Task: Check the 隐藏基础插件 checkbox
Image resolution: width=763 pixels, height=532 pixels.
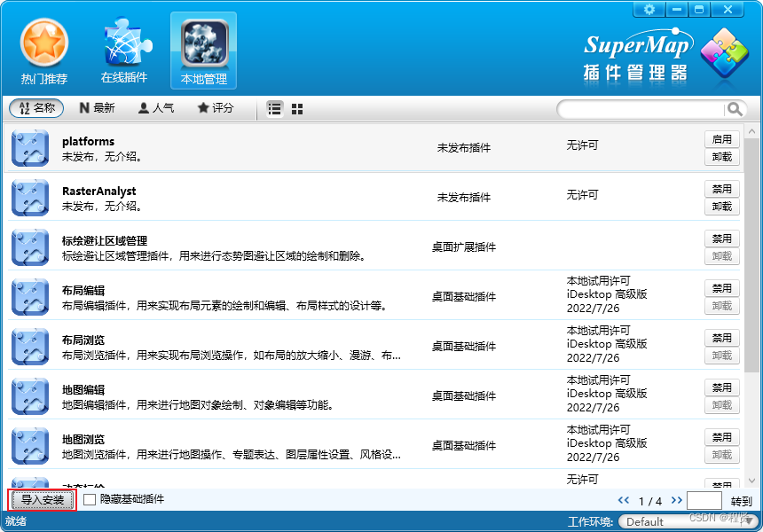Action: coord(86,500)
